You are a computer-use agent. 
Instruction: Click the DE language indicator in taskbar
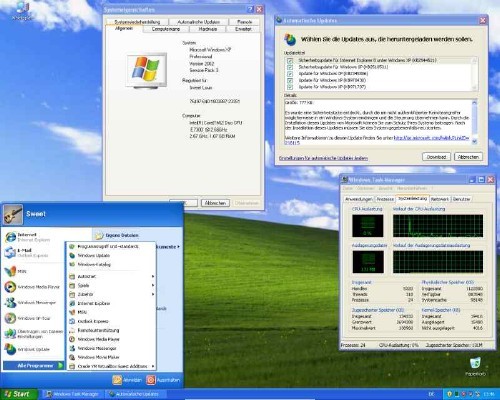coord(431,394)
